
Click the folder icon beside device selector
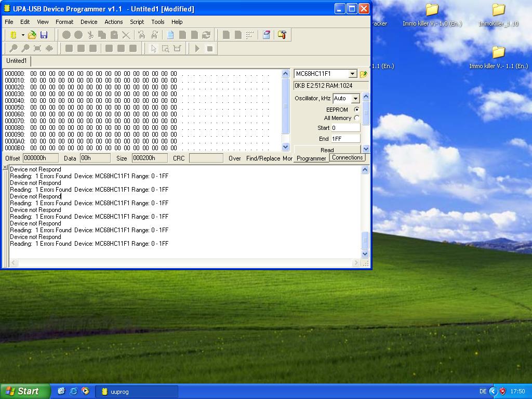click(364, 74)
